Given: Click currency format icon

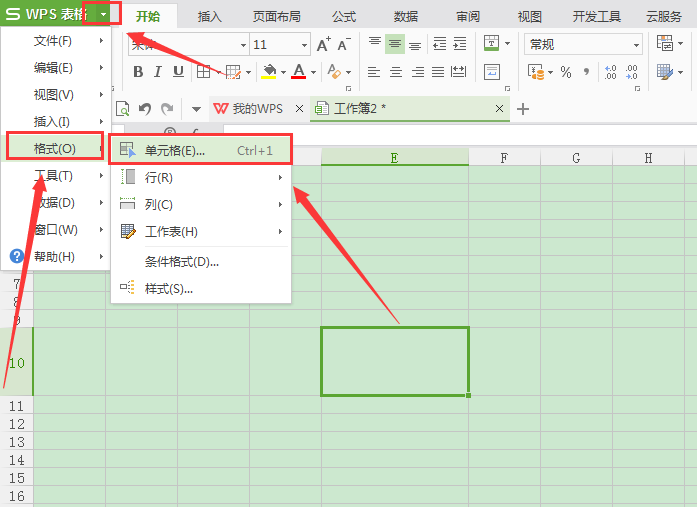Looking at the screenshot, I should [536, 72].
